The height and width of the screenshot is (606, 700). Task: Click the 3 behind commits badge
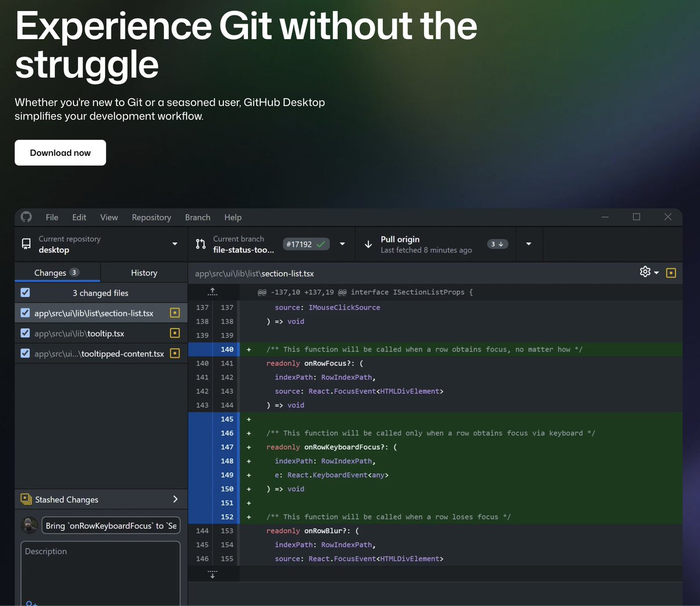point(498,244)
